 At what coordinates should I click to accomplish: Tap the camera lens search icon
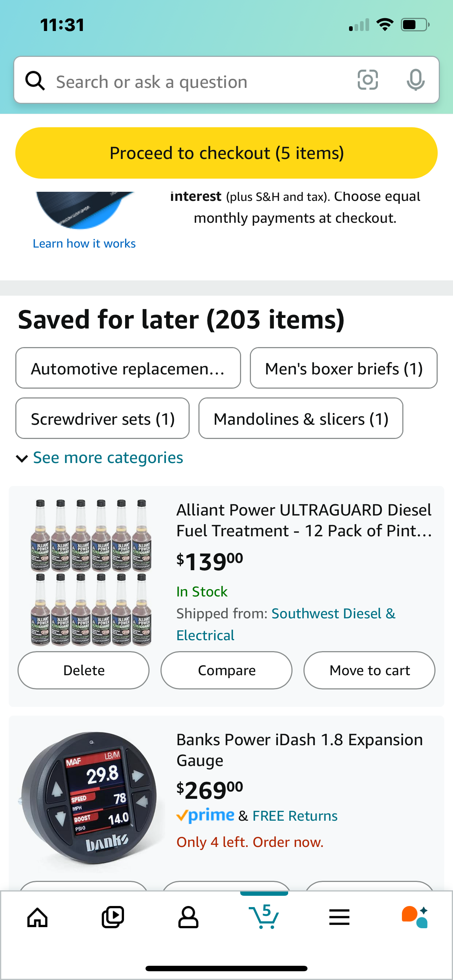(x=368, y=80)
